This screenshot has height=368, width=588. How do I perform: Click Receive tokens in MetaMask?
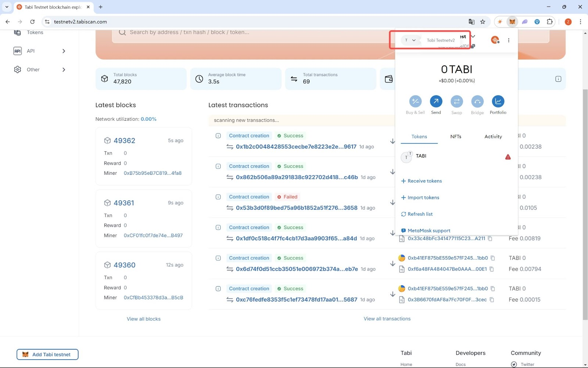(x=422, y=181)
